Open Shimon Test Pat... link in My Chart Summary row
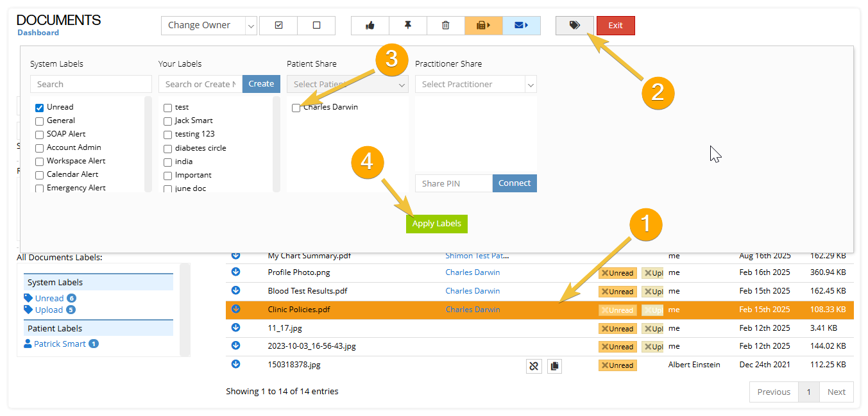Viewport: 868px width, 416px height. (x=477, y=255)
